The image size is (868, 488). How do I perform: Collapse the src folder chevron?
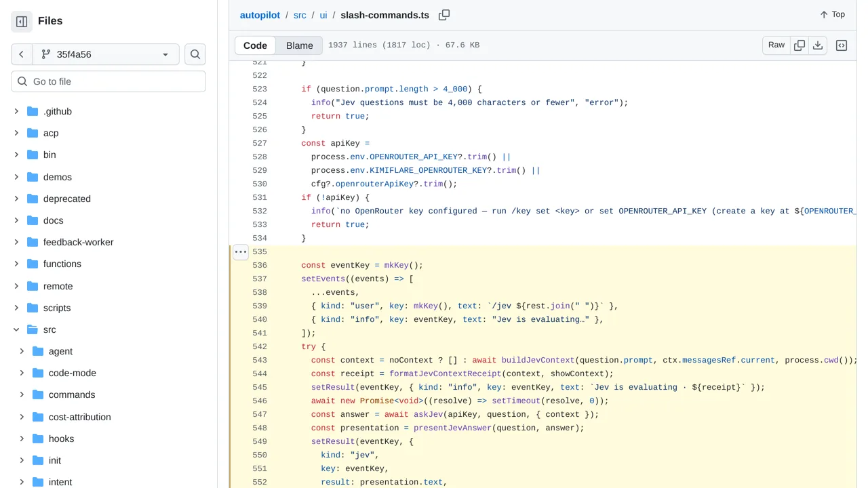16,329
